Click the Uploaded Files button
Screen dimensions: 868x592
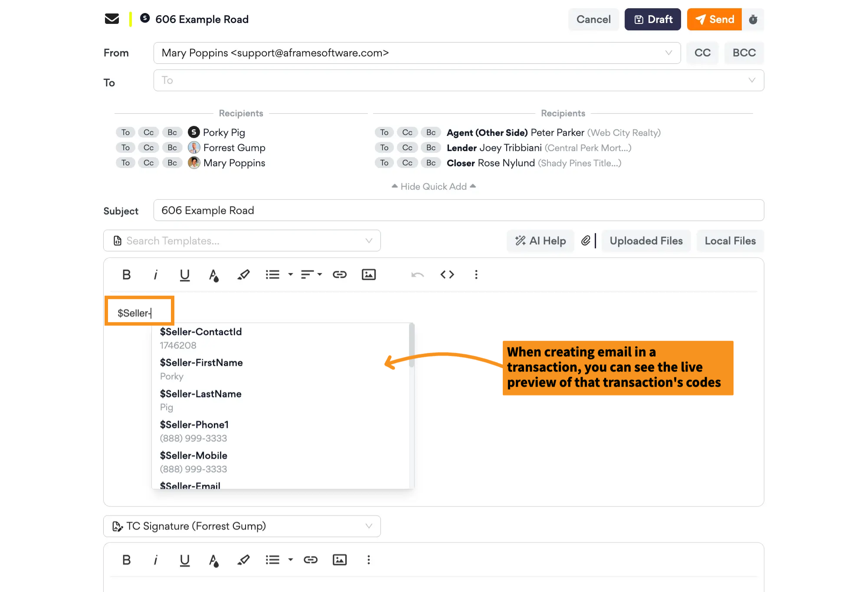[x=646, y=241]
